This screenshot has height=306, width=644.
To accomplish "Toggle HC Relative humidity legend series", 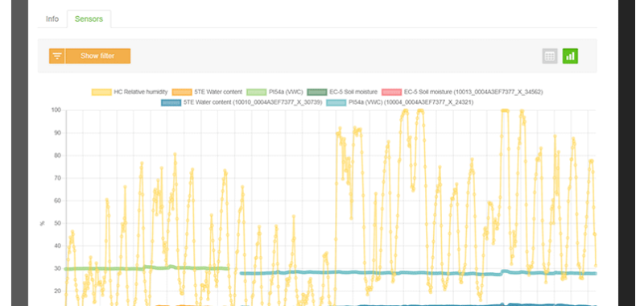I will point(130,92).
